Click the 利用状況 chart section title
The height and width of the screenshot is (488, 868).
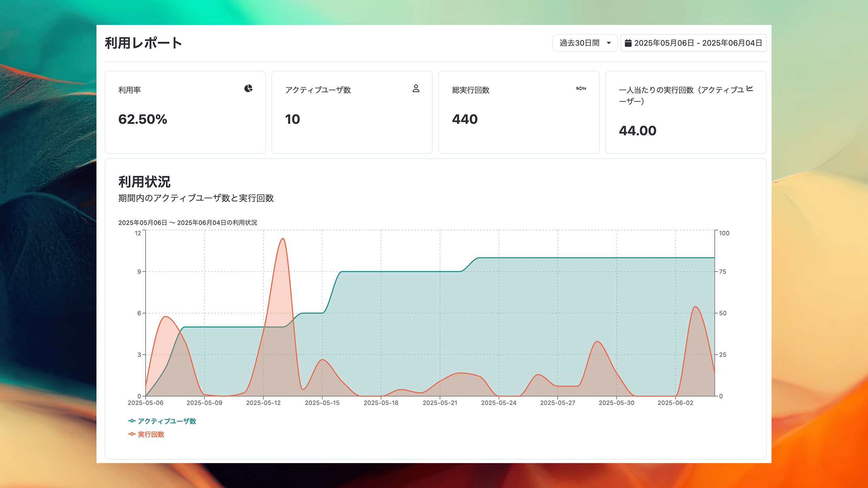[x=144, y=182]
